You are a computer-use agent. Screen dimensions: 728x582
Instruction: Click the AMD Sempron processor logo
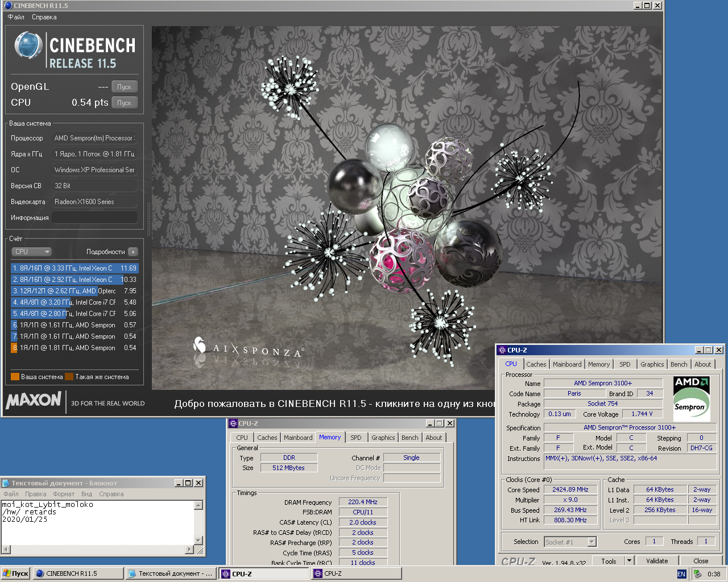coord(692,398)
